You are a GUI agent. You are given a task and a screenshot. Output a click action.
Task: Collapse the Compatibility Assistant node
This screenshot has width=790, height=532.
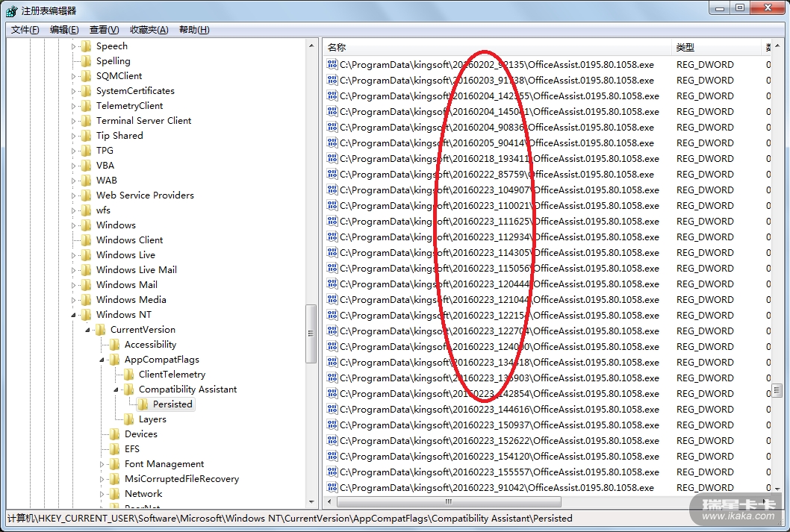(116, 389)
